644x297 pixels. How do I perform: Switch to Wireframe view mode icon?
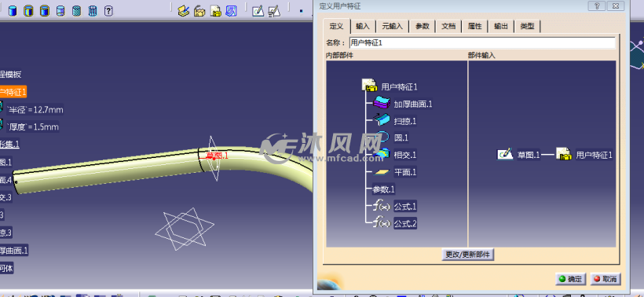93,11
